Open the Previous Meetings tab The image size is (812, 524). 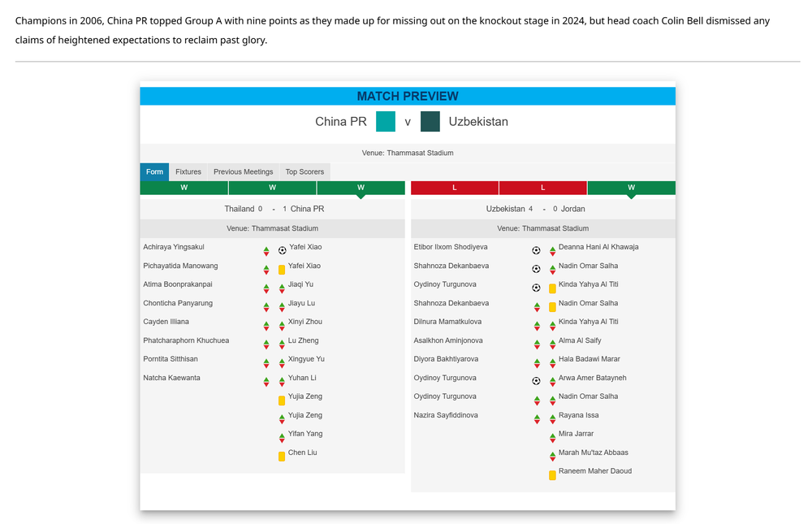(x=243, y=171)
